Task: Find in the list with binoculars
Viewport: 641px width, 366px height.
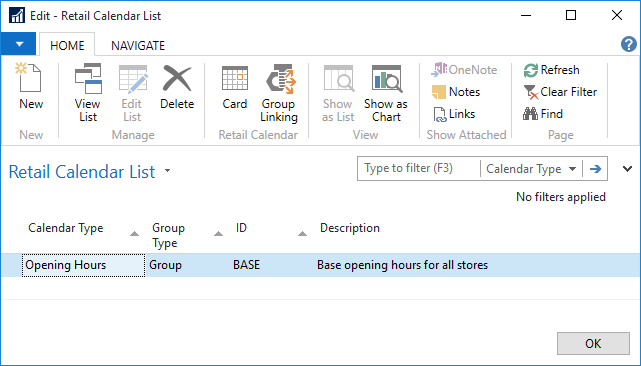Action: pos(543,114)
